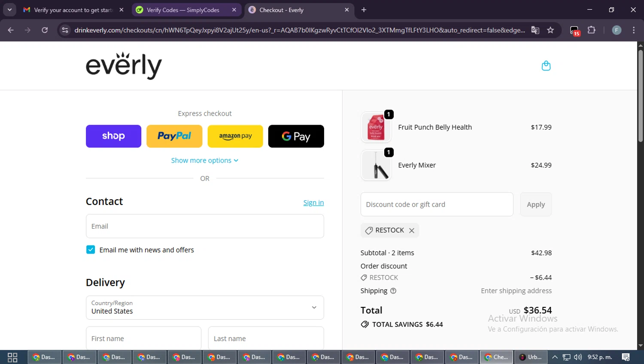This screenshot has height=364, width=644.
Task: Click the Everly logo
Action: 124,66
